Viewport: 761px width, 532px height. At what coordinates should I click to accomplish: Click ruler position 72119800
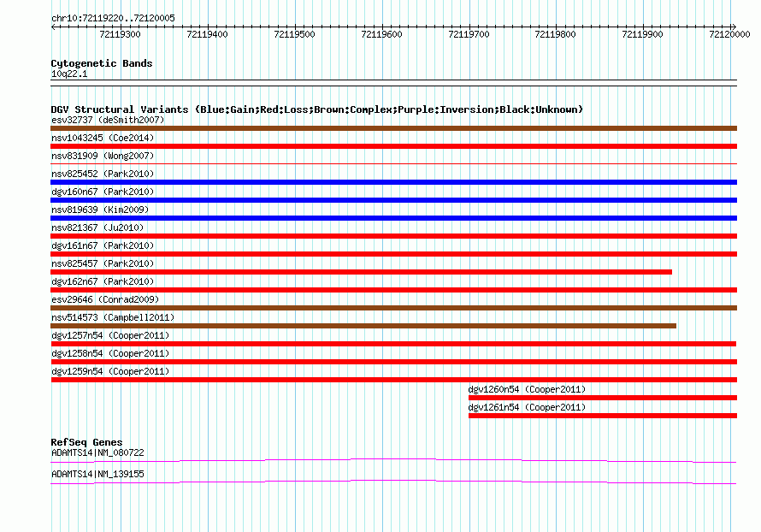(555, 34)
